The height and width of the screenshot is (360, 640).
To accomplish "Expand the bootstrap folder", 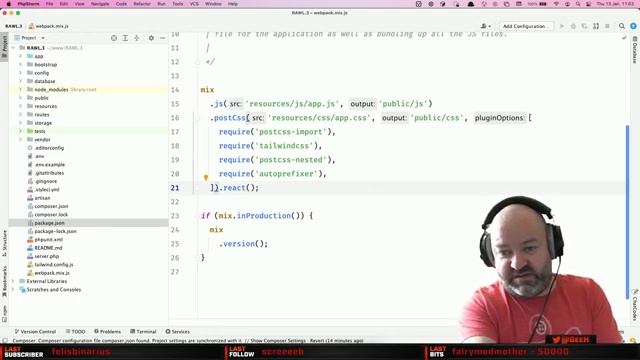I will click(20, 64).
